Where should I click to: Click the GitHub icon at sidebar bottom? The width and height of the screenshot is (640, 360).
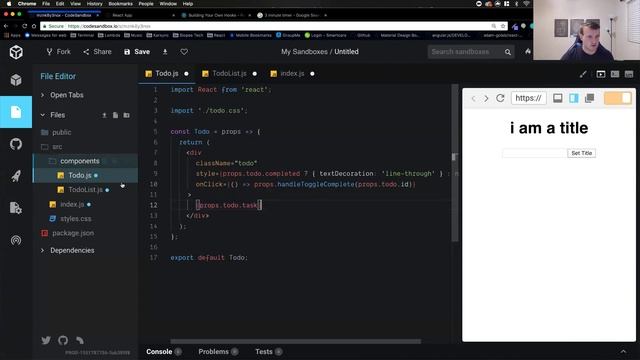[63, 340]
